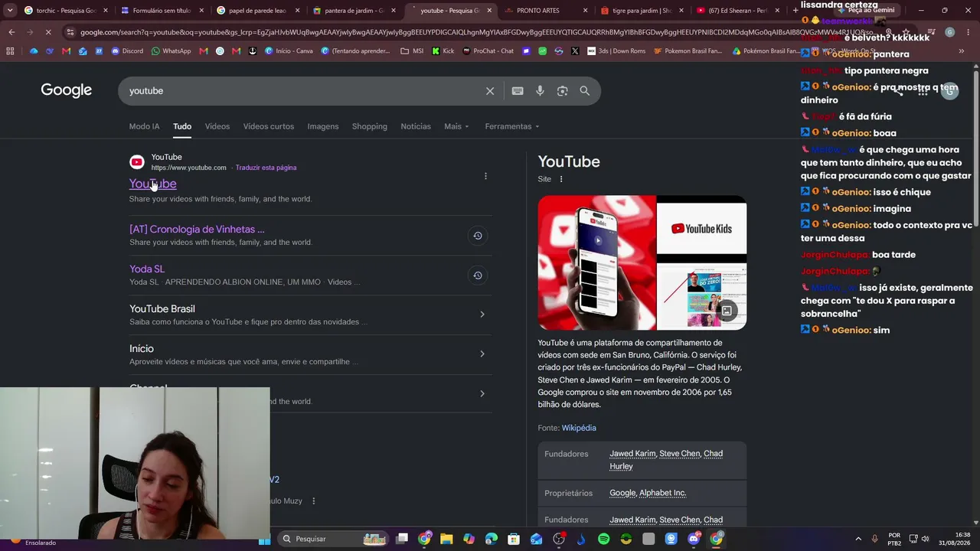Open the [AT] Cronologia de Vinhetas link
The width and height of the screenshot is (980, 551).
pos(197,230)
